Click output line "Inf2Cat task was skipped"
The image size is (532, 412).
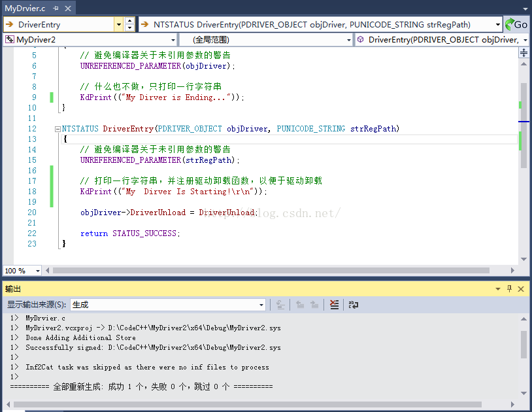coord(147,367)
